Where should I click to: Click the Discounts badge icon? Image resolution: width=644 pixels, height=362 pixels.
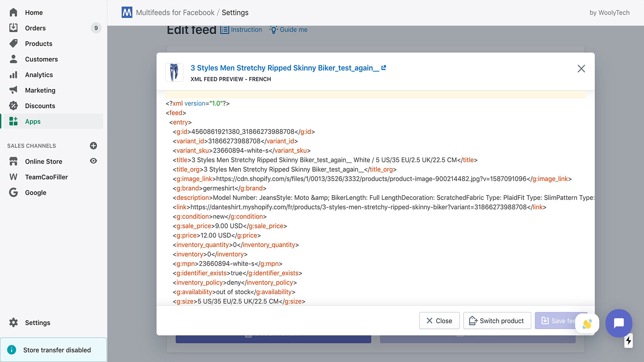pos(13,106)
